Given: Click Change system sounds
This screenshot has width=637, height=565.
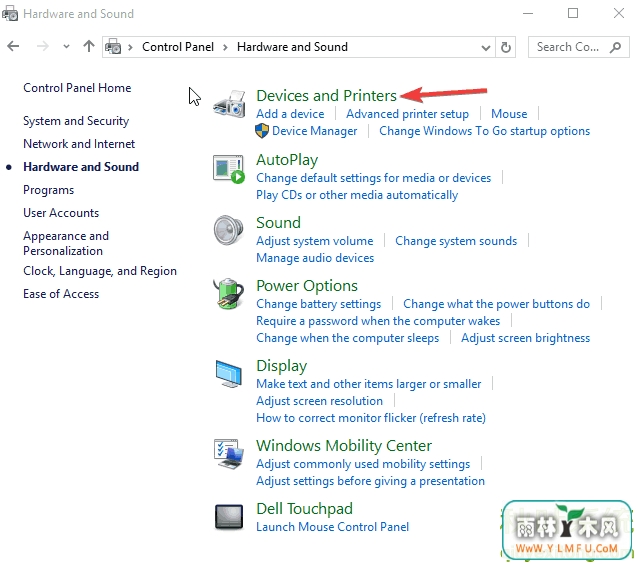Looking at the screenshot, I should (456, 241).
